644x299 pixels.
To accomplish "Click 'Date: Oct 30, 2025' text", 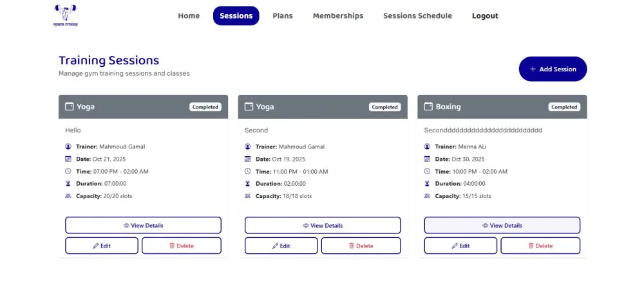I will [x=460, y=159].
